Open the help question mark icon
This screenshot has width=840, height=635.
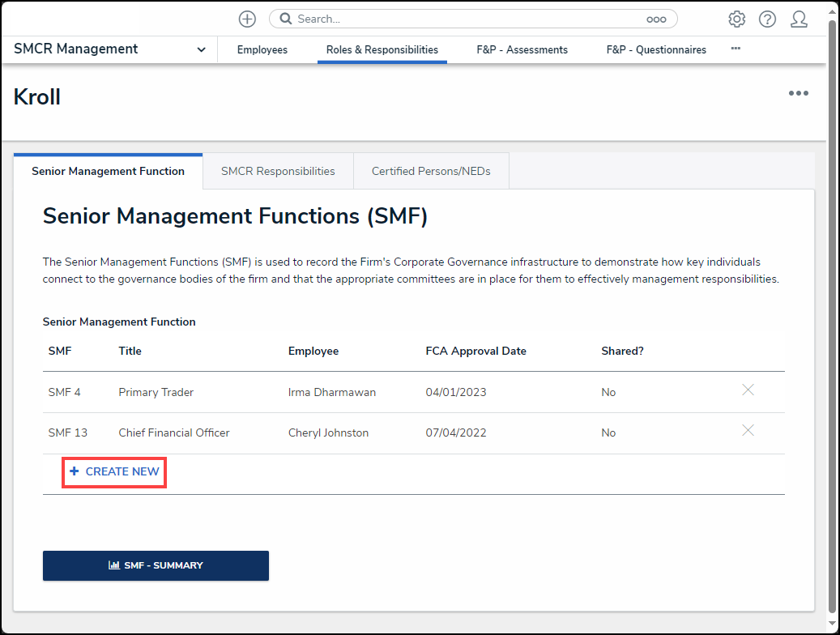pos(767,19)
